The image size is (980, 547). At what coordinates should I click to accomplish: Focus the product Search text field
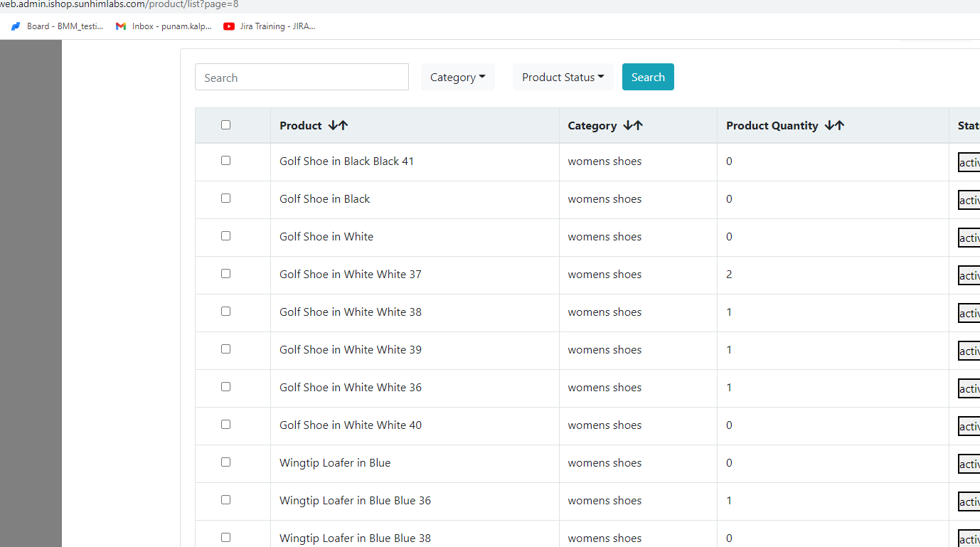302,77
